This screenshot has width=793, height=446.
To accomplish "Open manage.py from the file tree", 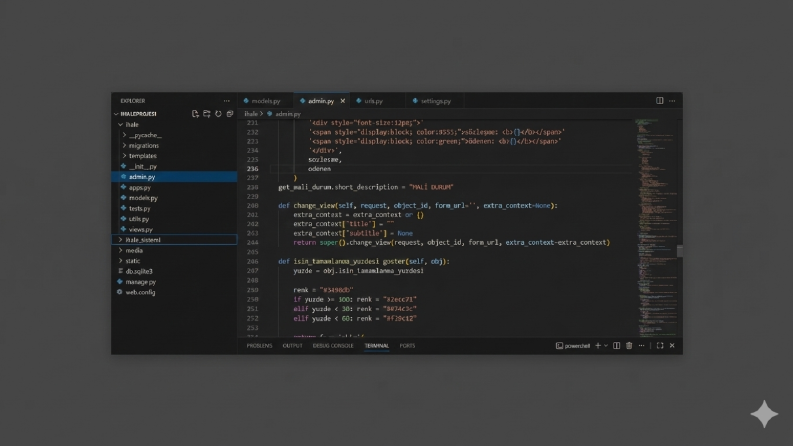I will pyautogui.click(x=141, y=282).
